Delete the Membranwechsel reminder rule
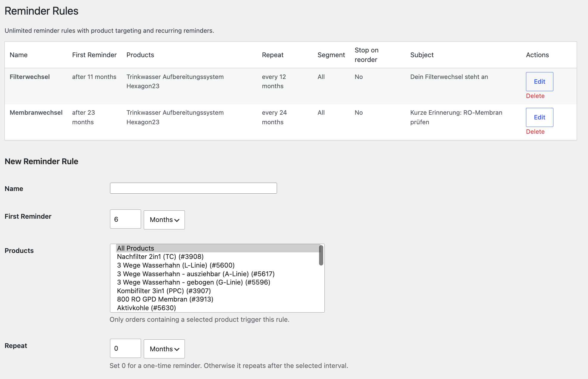Viewport: 588px width, 379px height. pyautogui.click(x=535, y=132)
